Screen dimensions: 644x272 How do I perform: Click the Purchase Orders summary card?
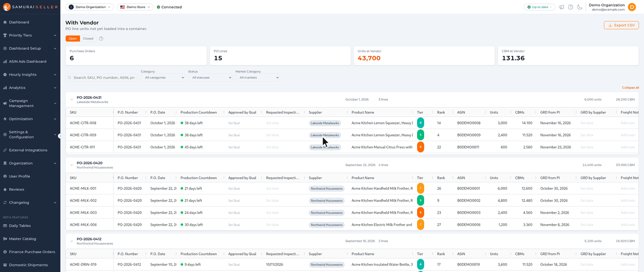(136, 55)
